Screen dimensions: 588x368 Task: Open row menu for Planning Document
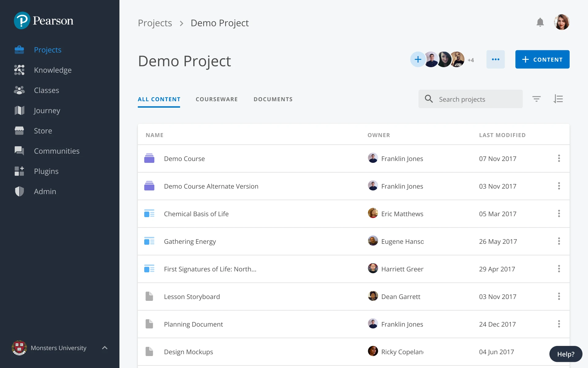click(559, 324)
